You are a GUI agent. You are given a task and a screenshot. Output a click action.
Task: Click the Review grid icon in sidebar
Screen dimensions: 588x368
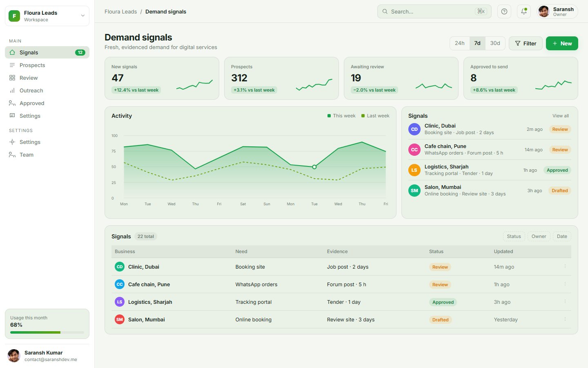click(x=12, y=78)
